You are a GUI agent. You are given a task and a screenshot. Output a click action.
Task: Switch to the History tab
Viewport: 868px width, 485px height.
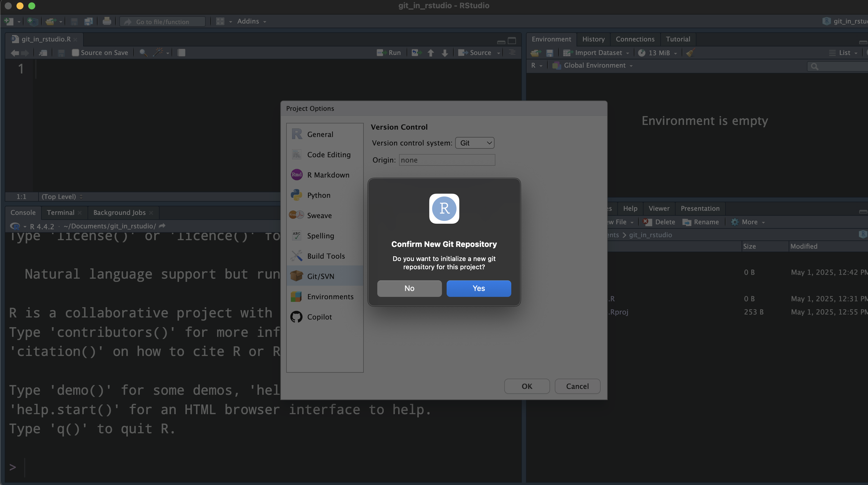click(593, 39)
